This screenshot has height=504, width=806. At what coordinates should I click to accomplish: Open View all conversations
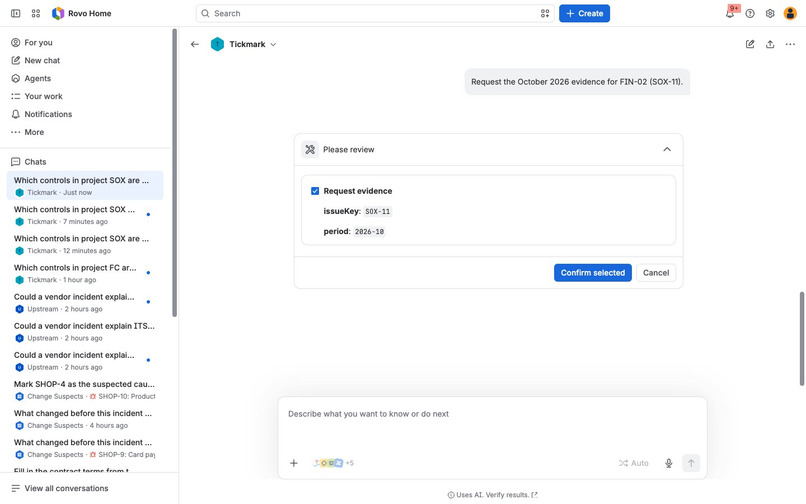click(60, 488)
